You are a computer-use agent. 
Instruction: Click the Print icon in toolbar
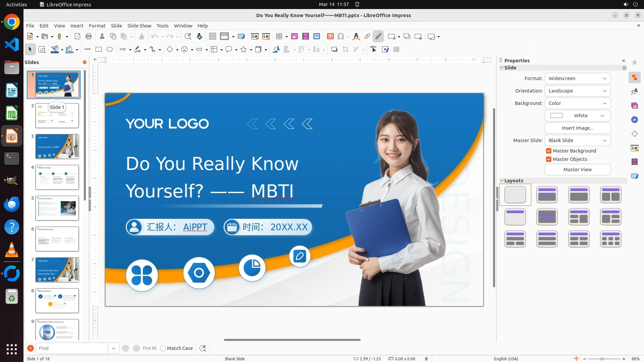[89, 37]
